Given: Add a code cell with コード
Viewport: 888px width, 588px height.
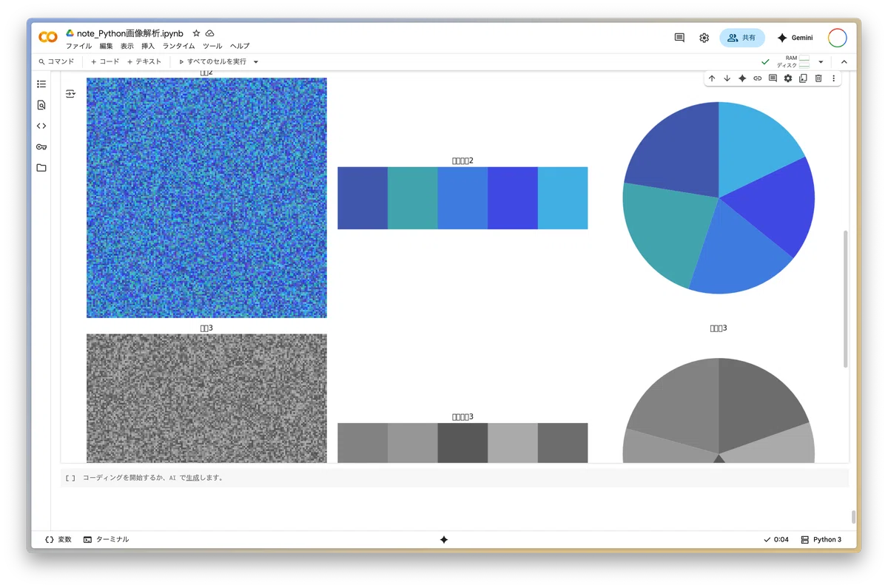Looking at the screenshot, I should 104,62.
